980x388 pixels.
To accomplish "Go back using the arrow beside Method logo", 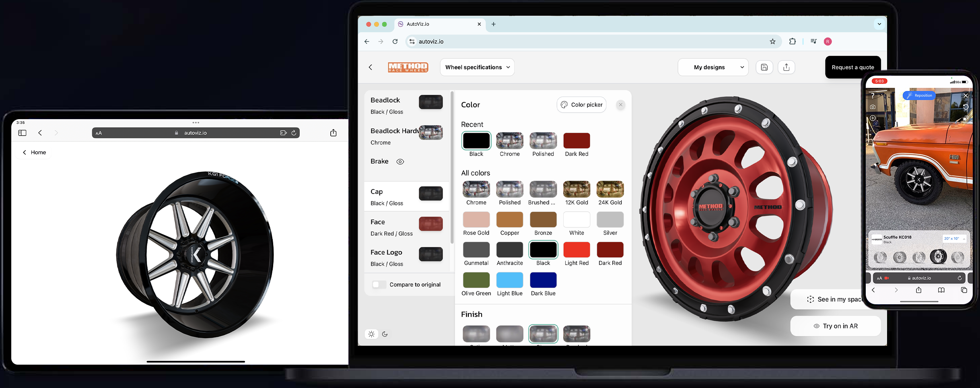I will click(371, 67).
